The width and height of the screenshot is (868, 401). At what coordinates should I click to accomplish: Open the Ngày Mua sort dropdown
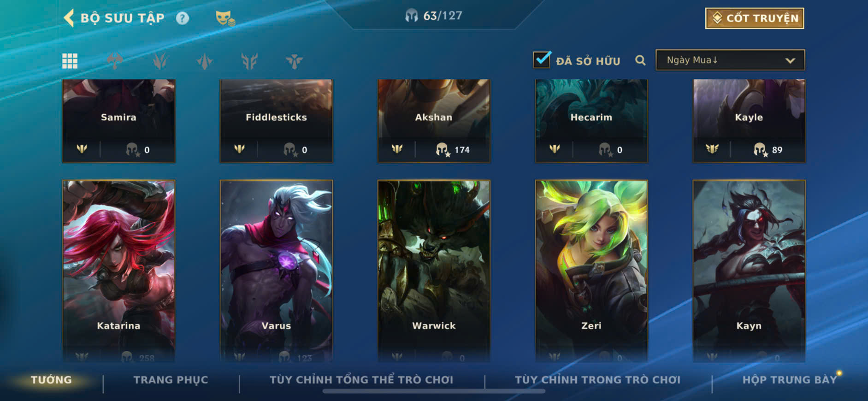pos(730,60)
